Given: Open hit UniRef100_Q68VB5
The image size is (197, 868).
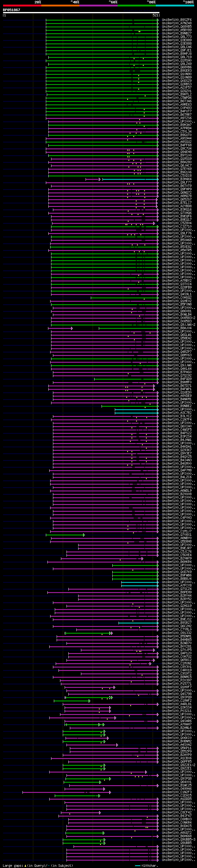Looking at the screenshot, I should [177, 26].
